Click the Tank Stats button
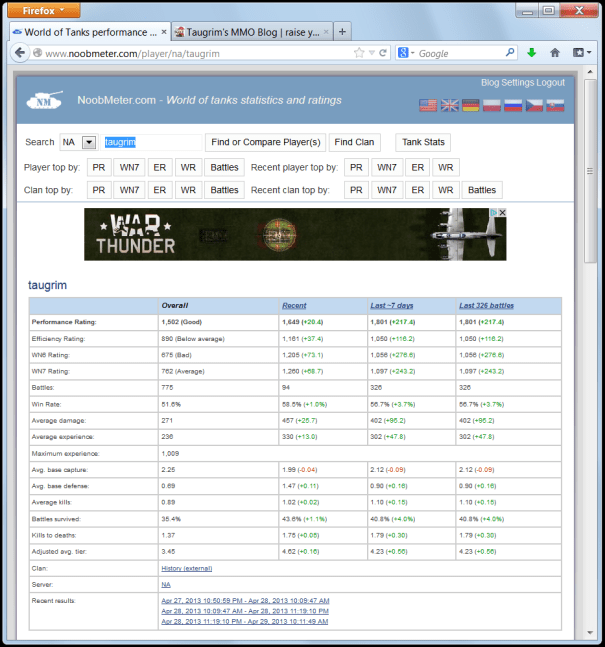The image size is (605, 647). (x=423, y=142)
